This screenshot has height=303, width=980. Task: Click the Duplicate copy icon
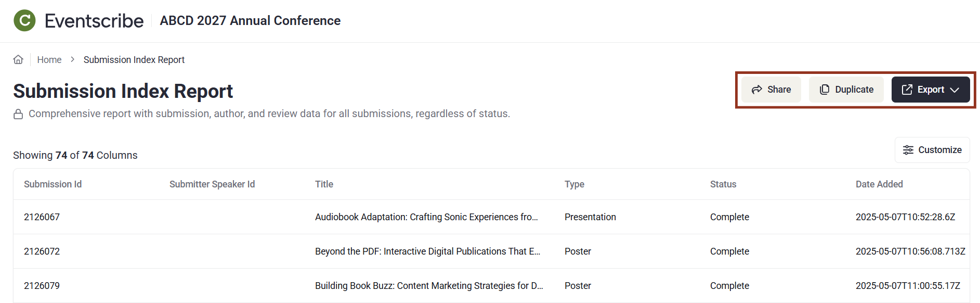point(825,90)
